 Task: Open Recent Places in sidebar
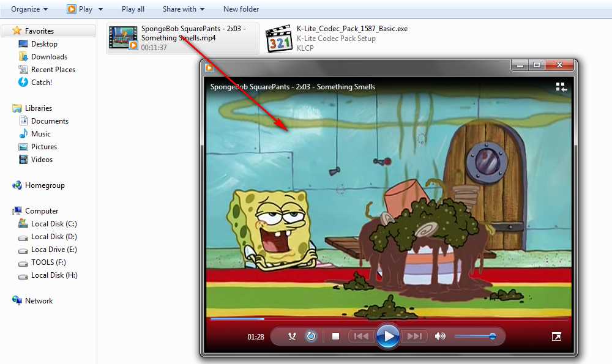53,70
